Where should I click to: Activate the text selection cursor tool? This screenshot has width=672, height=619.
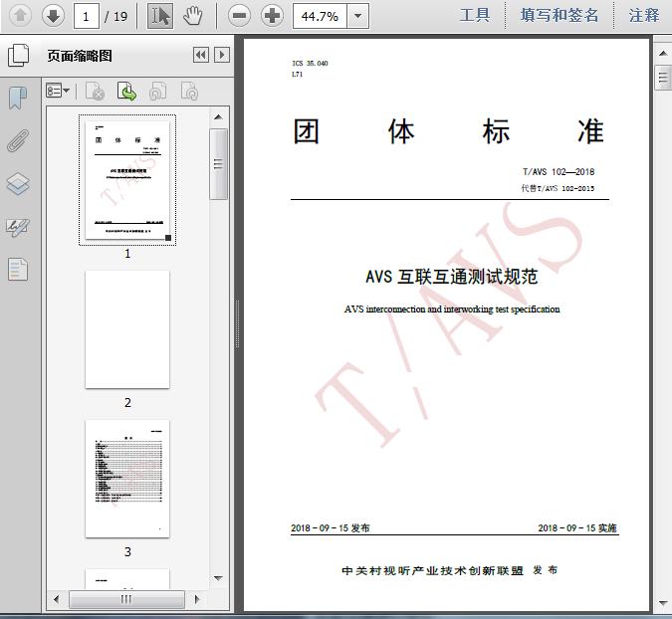click(159, 15)
